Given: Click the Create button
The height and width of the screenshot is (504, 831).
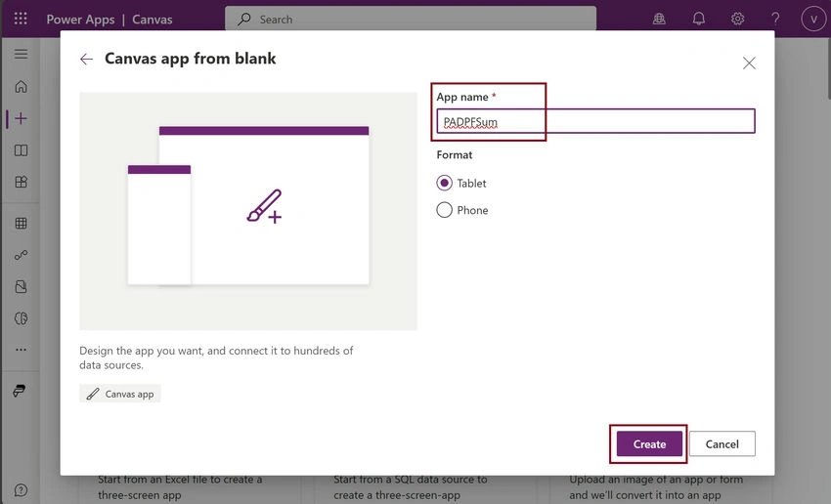Looking at the screenshot, I should click(649, 443).
